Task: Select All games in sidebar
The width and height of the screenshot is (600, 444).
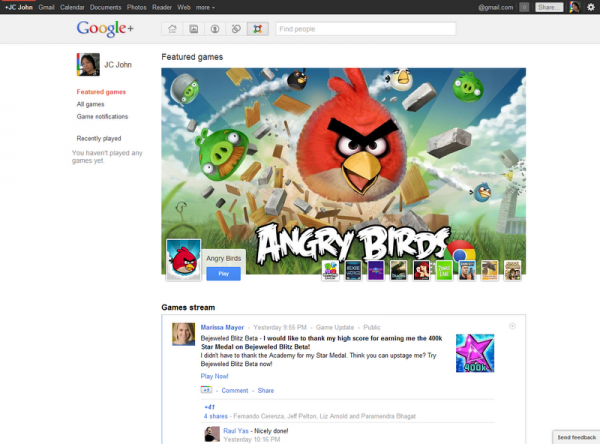Action: [90, 104]
